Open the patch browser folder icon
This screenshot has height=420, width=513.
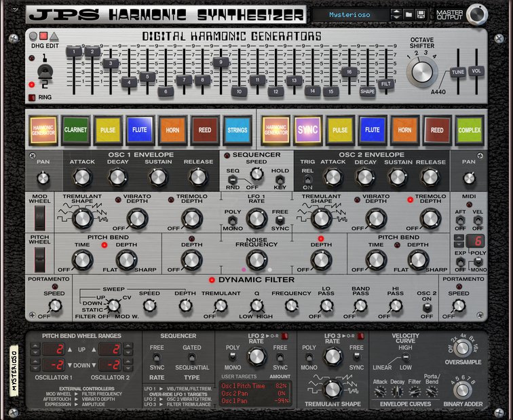click(x=408, y=15)
